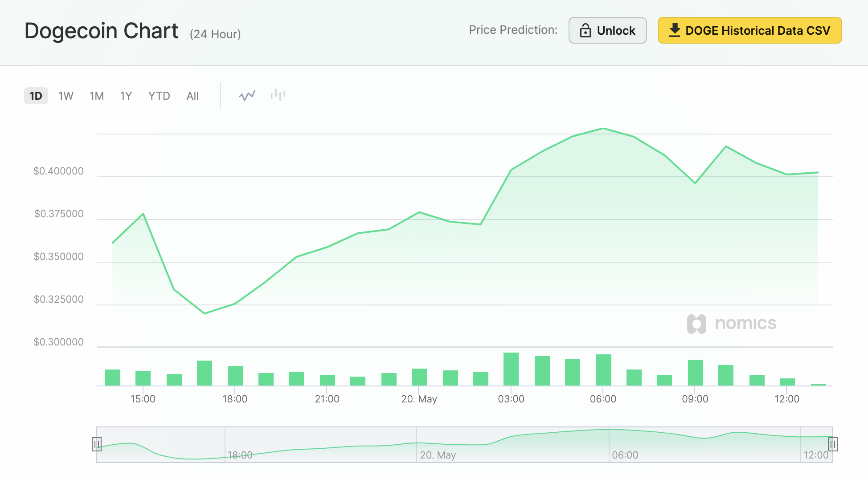Switch chart to candlestick view icon
Image resolution: width=868 pixels, height=479 pixels.
[278, 95]
